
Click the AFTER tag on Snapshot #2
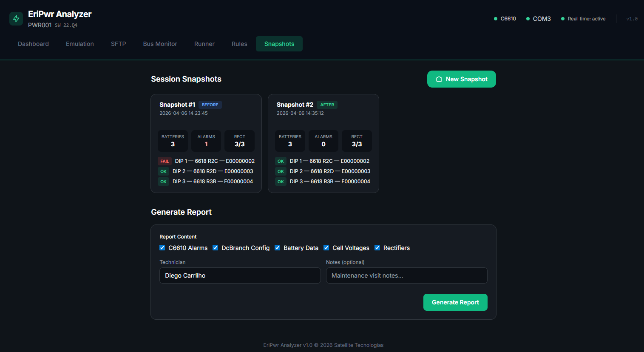(327, 105)
